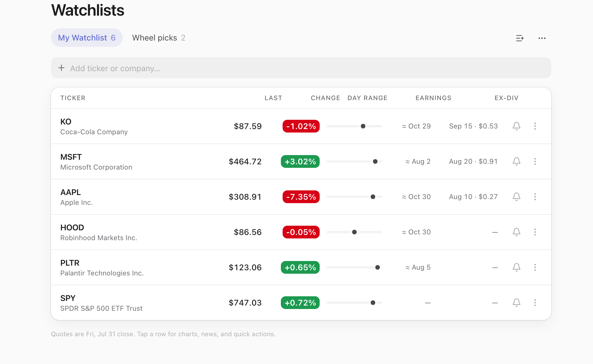Image resolution: width=593 pixels, height=364 pixels.
Task: Click the PLTR day range marker
Action: point(378,267)
